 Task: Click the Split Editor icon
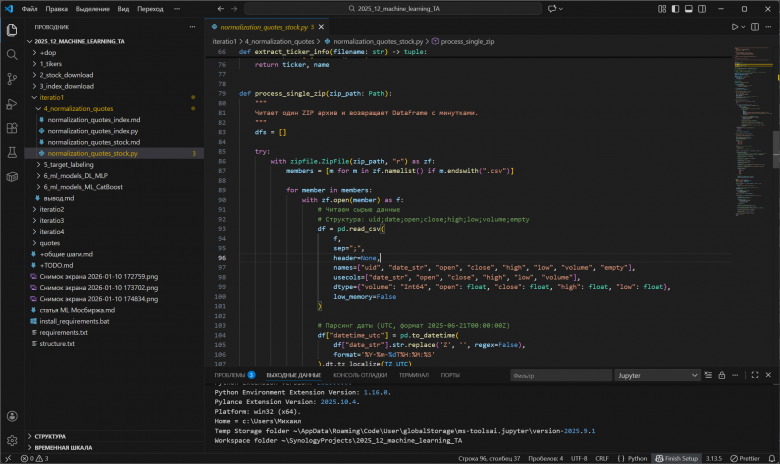tap(757, 27)
